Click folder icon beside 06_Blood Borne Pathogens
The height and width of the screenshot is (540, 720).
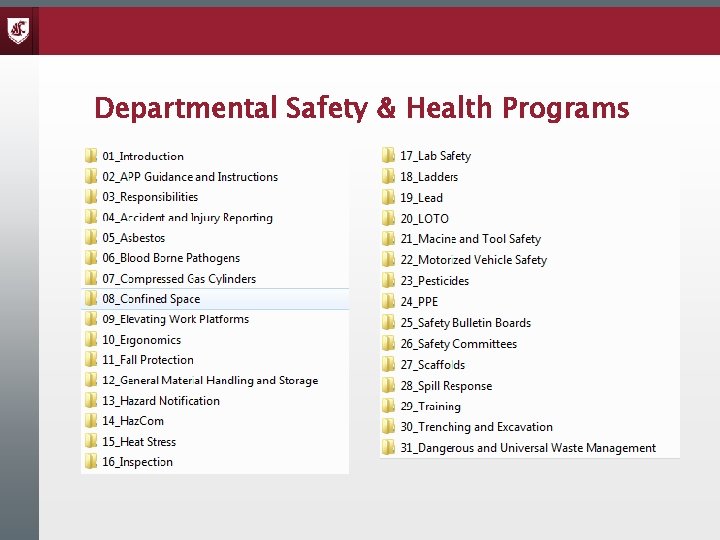[91, 258]
